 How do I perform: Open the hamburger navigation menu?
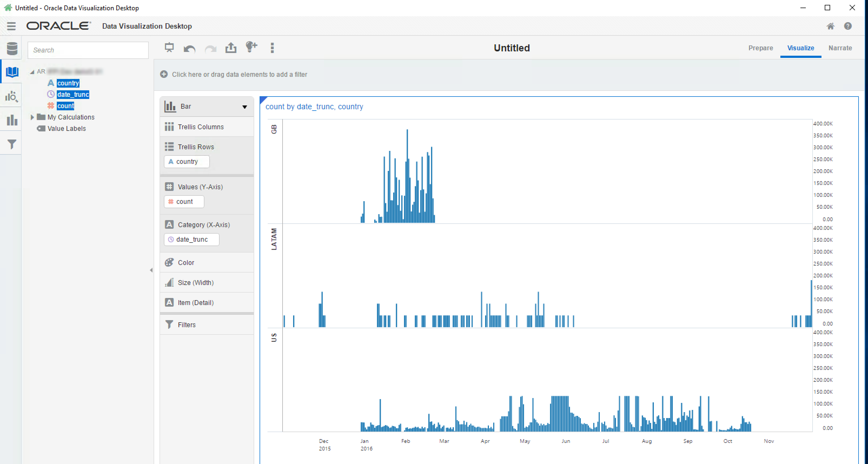point(11,26)
